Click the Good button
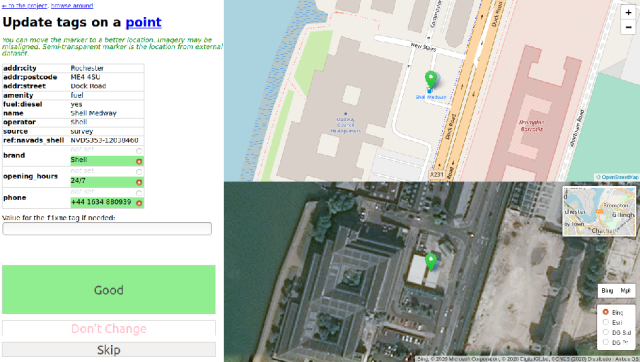 tap(109, 290)
